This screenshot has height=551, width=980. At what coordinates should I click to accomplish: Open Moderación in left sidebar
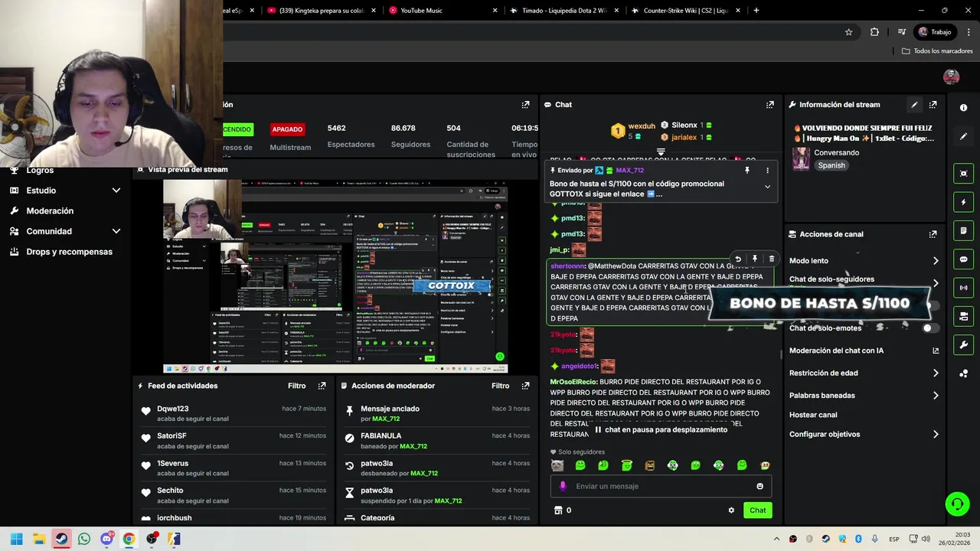click(50, 211)
